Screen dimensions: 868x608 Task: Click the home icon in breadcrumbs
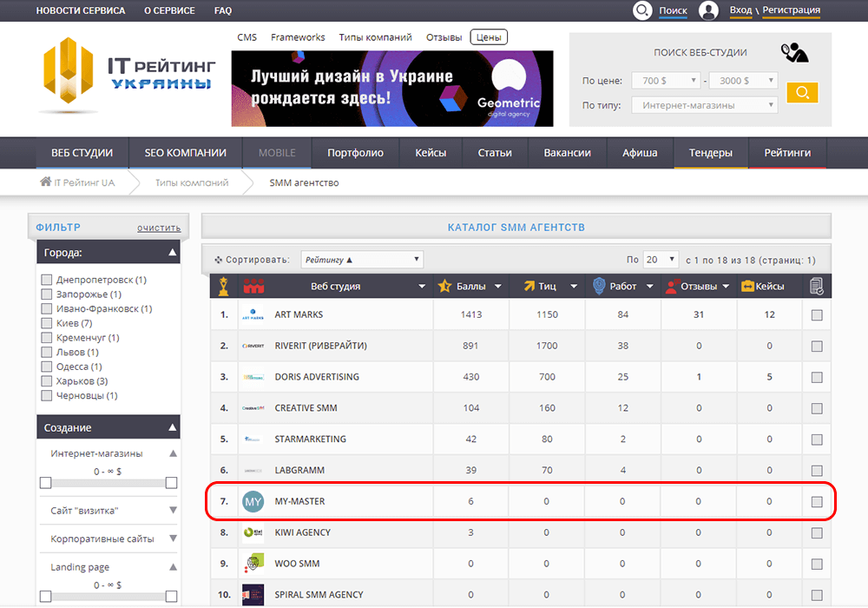45,182
